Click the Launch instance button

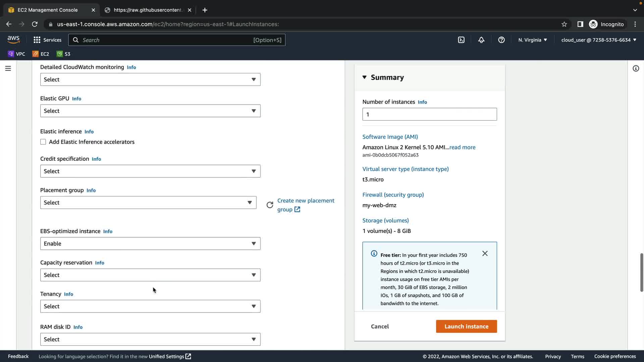tap(466, 326)
